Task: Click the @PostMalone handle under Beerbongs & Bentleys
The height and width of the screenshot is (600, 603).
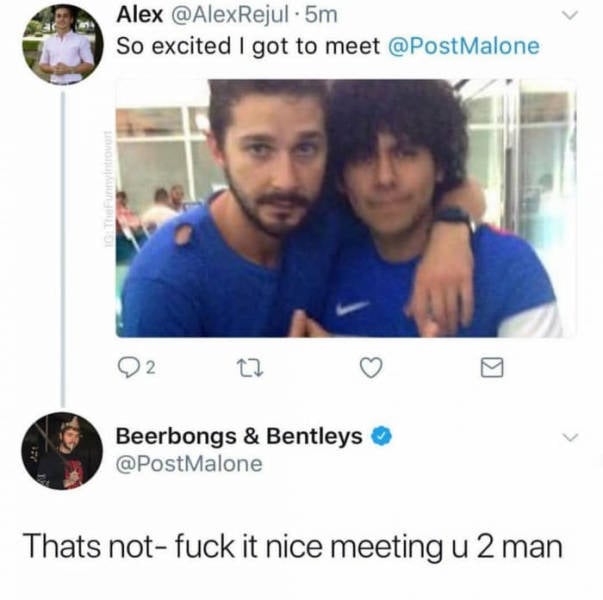Action: [x=189, y=463]
